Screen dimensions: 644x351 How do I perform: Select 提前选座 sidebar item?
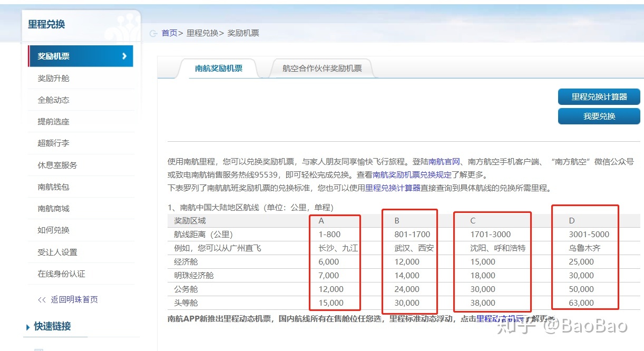pos(53,121)
